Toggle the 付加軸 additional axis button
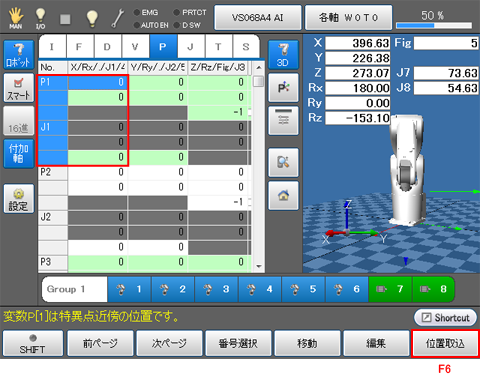This screenshot has height=375, width=480. coord(19,153)
